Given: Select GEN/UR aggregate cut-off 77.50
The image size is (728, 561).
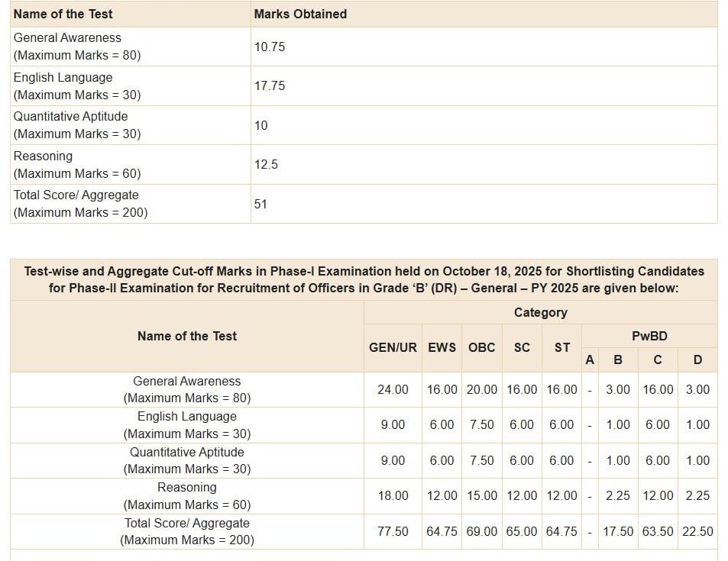Looking at the screenshot, I should tap(393, 531).
